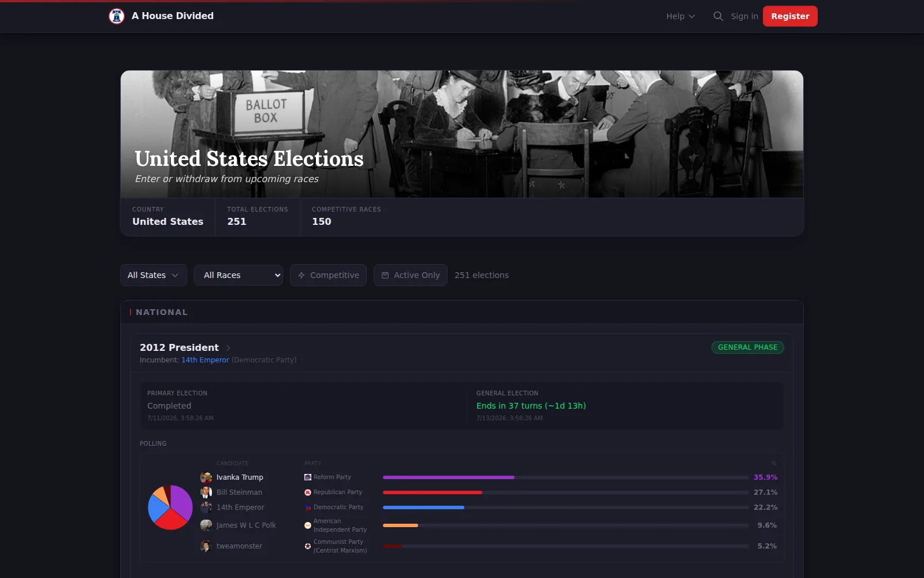The image size is (924, 578).
Task: Click Ivanka Trump's purple polling bar
Action: click(449, 477)
